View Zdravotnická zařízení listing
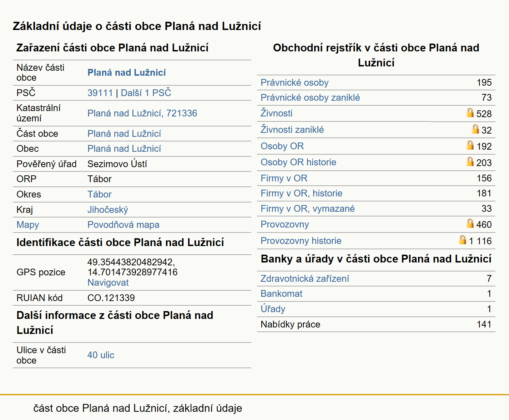The width and height of the screenshot is (509, 420). (305, 279)
